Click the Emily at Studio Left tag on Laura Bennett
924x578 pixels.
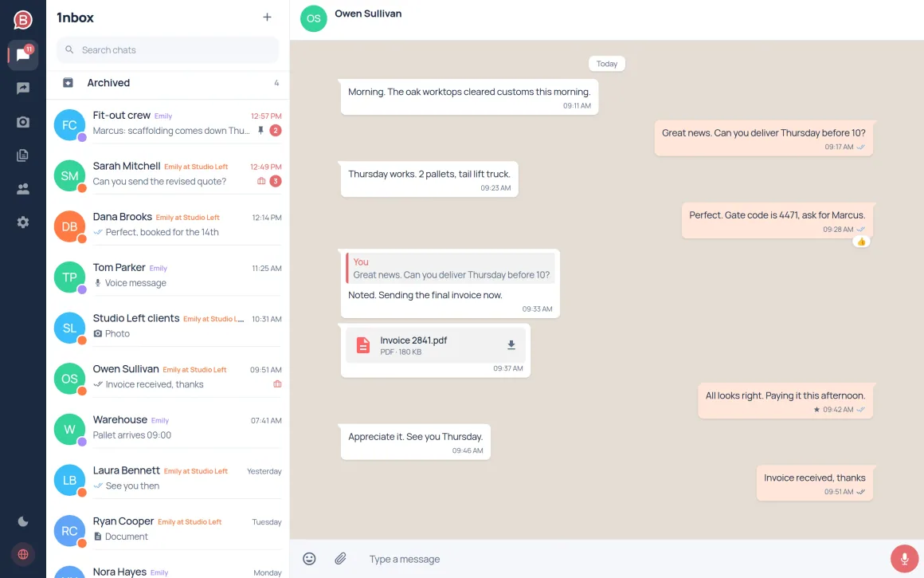[x=196, y=471]
